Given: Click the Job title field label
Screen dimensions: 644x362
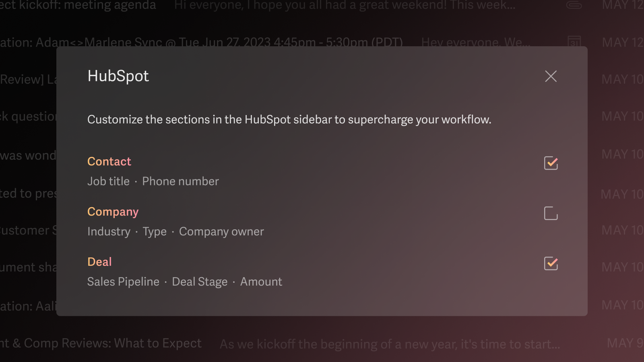Looking at the screenshot, I should coord(108,181).
